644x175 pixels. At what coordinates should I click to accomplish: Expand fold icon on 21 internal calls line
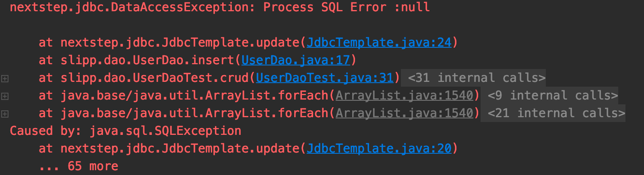pyautogui.click(x=5, y=114)
